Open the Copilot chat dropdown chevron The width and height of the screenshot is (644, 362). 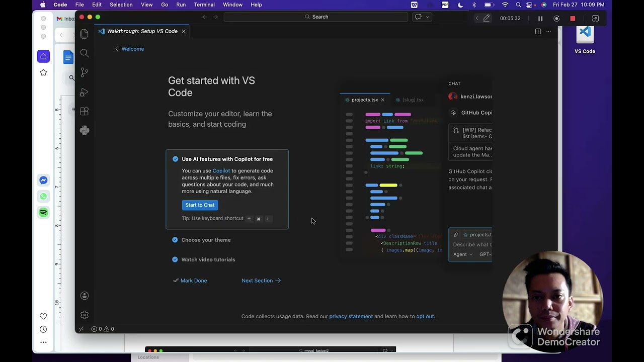[x=428, y=17]
